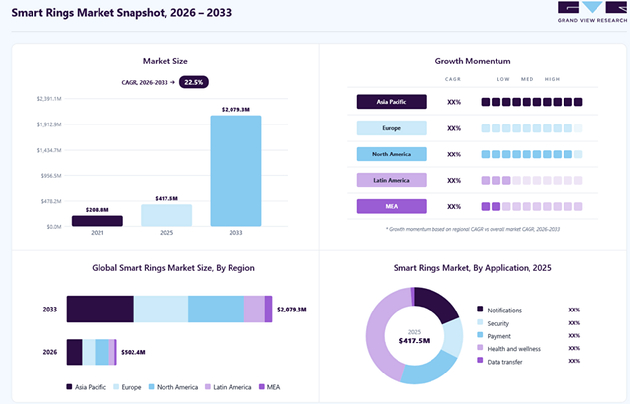The height and width of the screenshot is (404, 630).
Task: Click the Asia Pacific segment of 2033 bar
Action: (x=100, y=309)
